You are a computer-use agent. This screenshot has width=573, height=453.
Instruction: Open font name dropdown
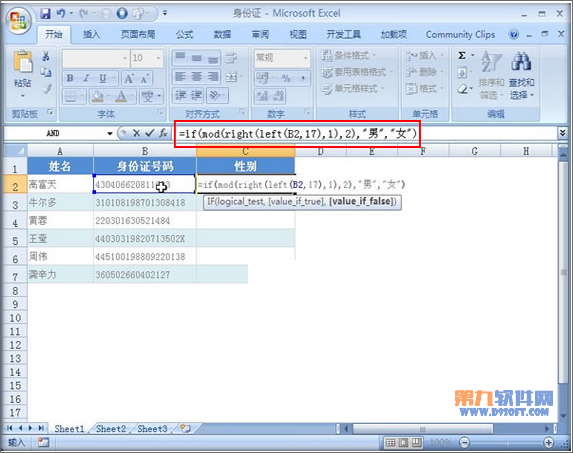click(125, 58)
